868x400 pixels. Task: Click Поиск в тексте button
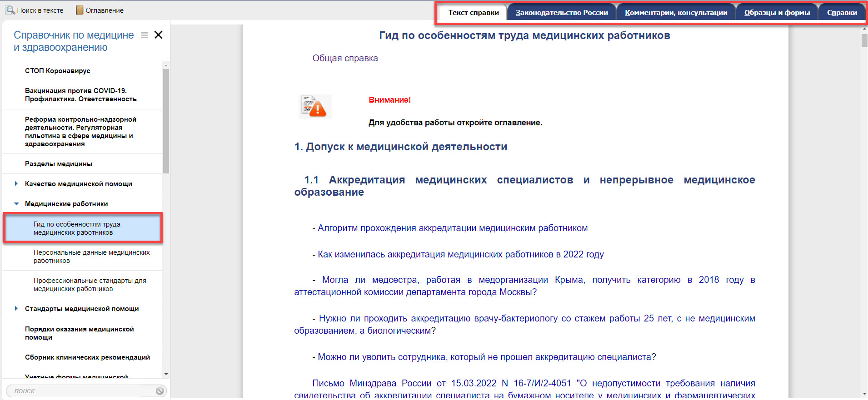(35, 10)
